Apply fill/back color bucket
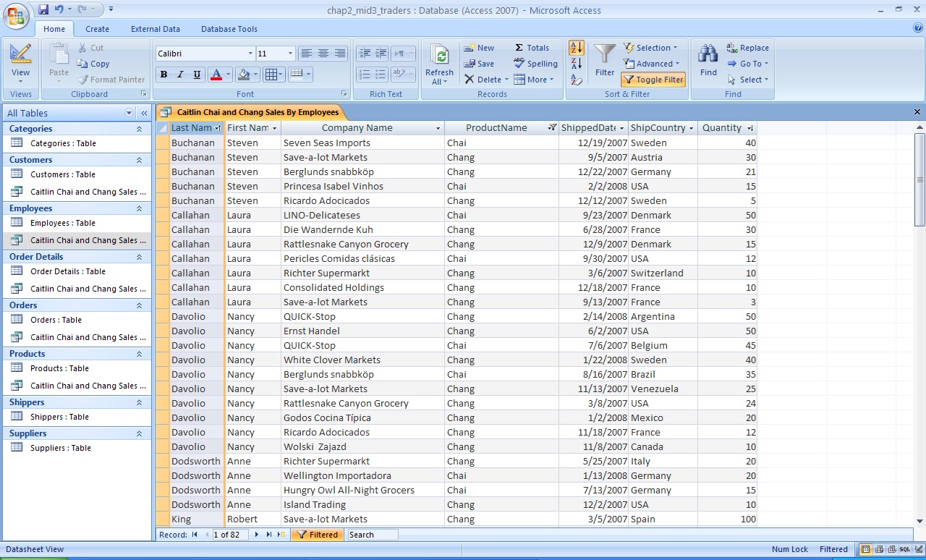 tap(244, 75)
